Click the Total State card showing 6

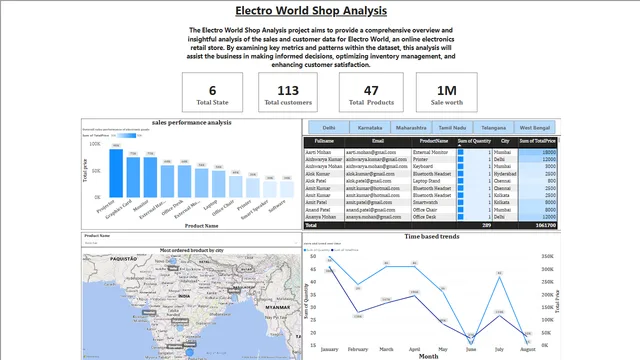tap(212, 92)
